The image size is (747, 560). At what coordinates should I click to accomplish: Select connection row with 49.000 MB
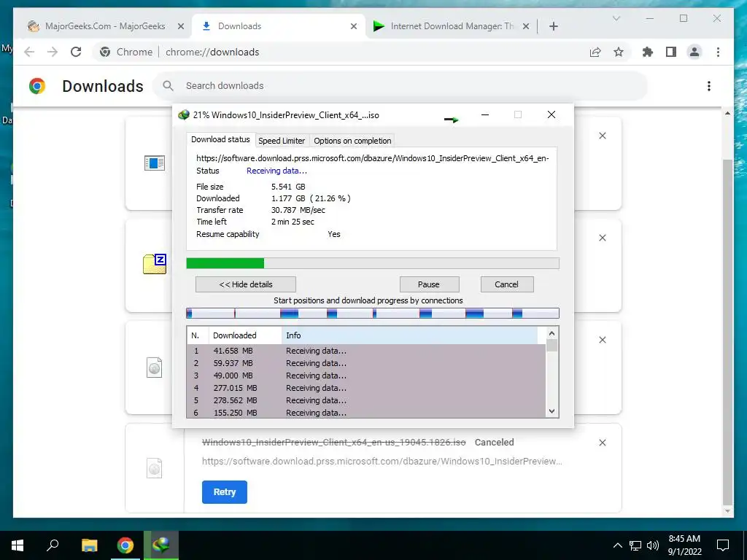point(366,376)
